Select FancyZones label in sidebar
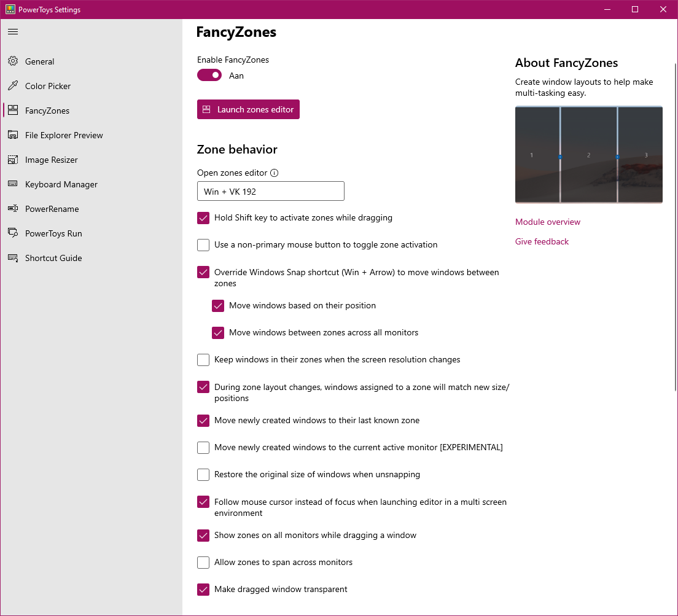The image size is (678, 616). [x=47, y=111]
